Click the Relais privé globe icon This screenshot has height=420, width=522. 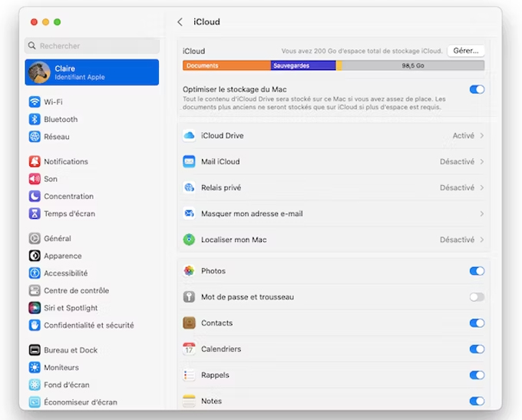189,187
